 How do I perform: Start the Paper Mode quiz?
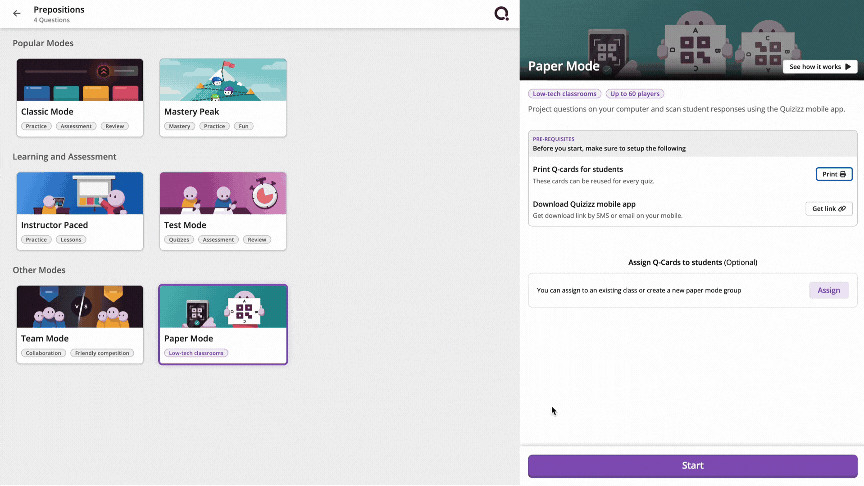tap(693, 466)
